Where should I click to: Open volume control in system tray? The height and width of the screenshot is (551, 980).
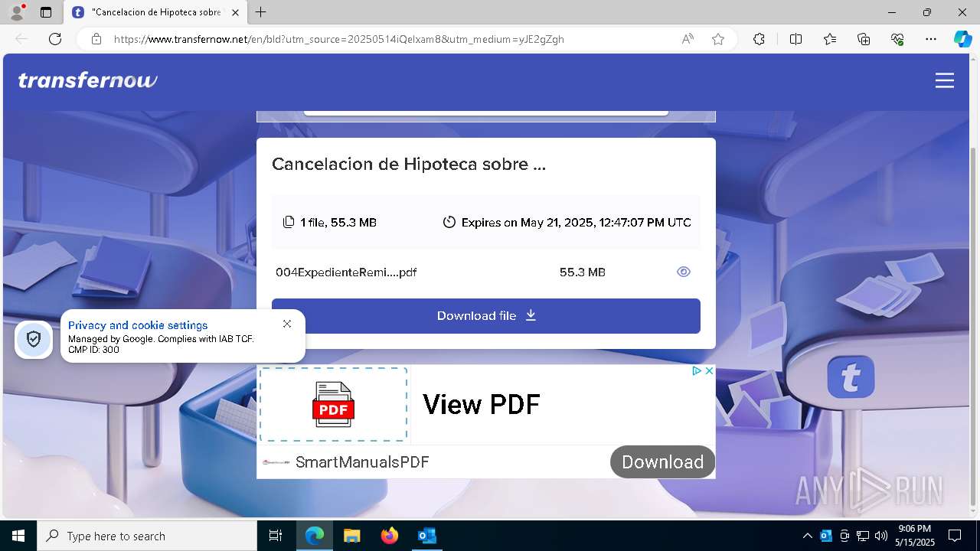tap(881, 536)
